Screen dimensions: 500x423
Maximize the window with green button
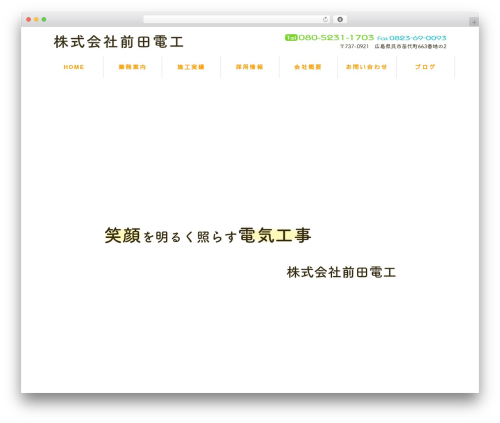point(44,19)
